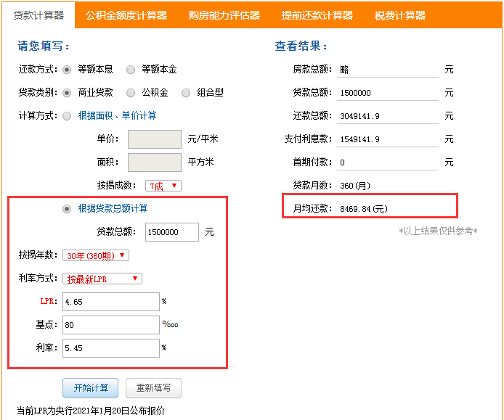504x420 pixels.
Task: Open the 按揭成数 7成 dropdown
Action: tap(163, 186)
